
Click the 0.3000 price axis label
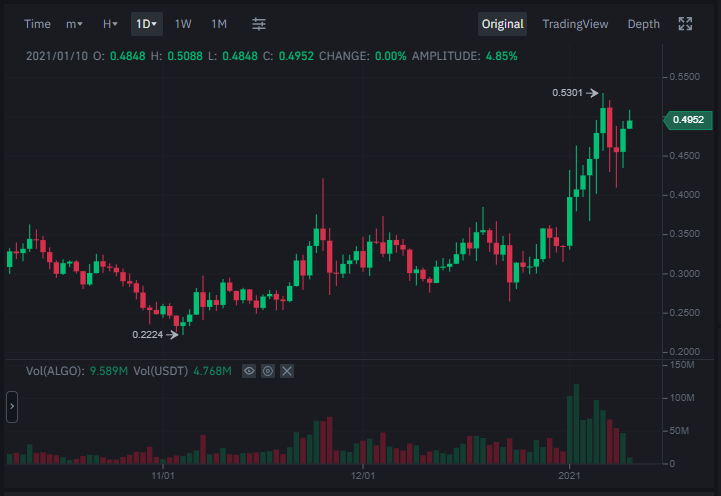pos(685,274)
